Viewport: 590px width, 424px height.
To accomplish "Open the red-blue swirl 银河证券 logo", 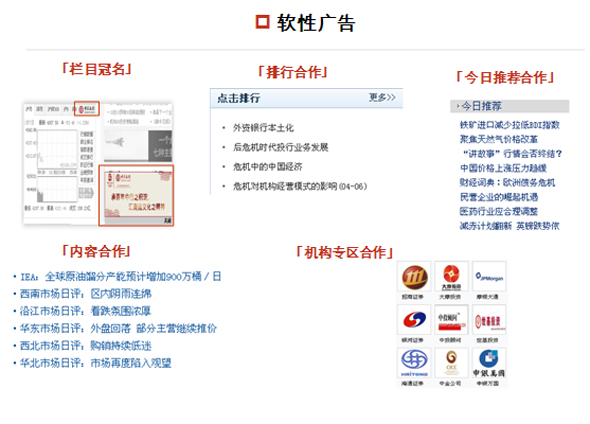I will pyautogui.click(x=414, y=320).
